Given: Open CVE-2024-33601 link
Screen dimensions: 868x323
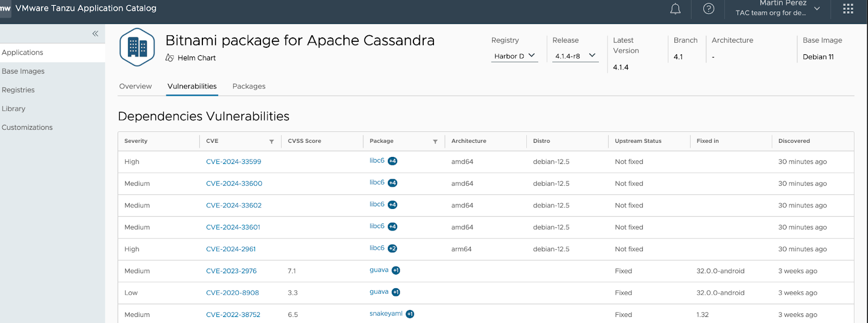Looking at the screenshot, I should coord(233,227).
